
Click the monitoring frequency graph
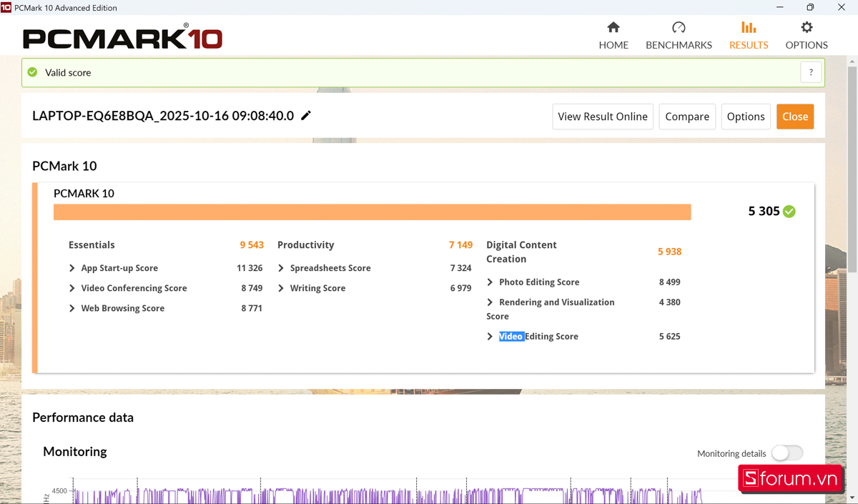point(386,492)
